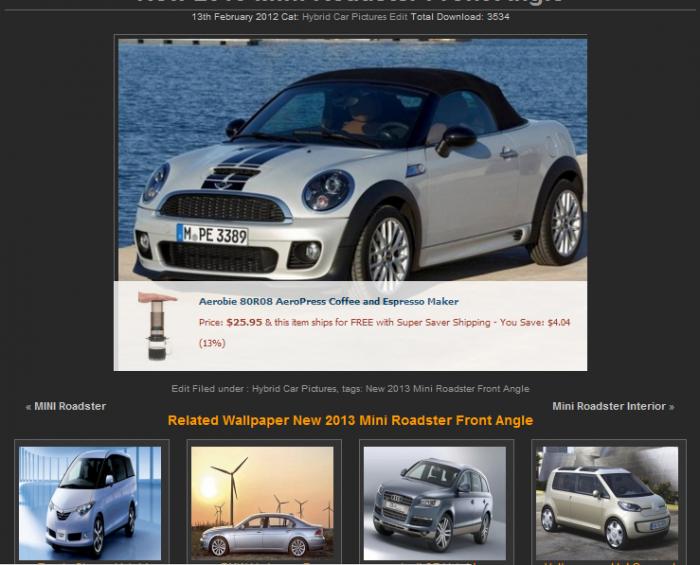Open the BMW sedan with wind turbines thumbnail
The width and height of the screenshot is (700, 565).
point(262,503)
